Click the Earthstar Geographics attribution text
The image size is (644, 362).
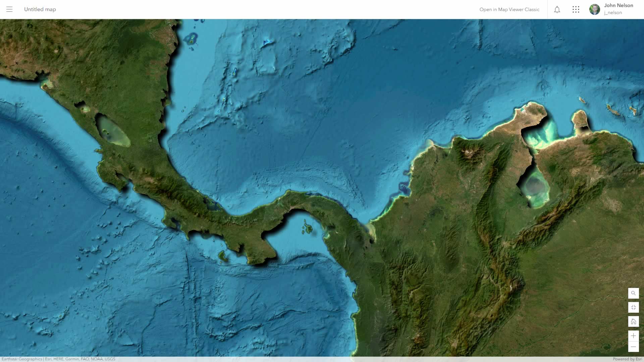pyautogui.click(x=22, y=359)
